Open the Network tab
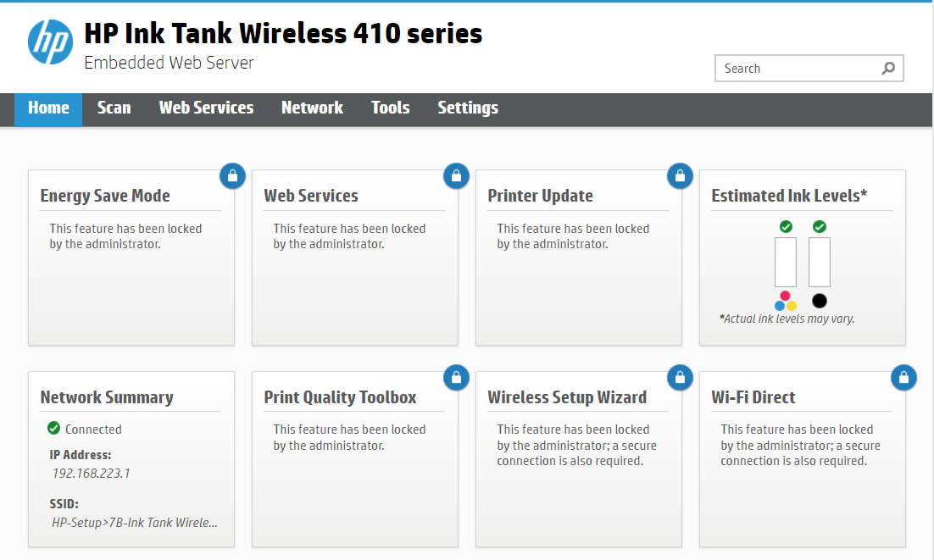This screenshot has width=934, height=560. (312, 108)
